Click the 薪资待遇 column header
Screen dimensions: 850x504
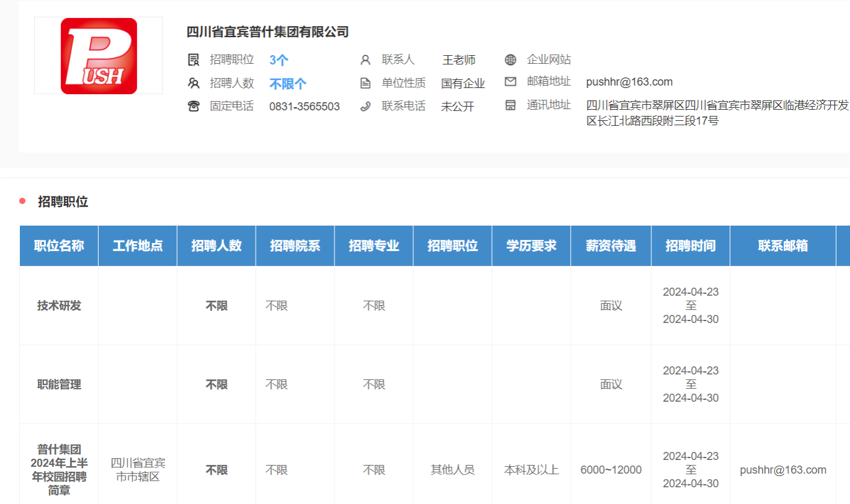coord(611,245)
